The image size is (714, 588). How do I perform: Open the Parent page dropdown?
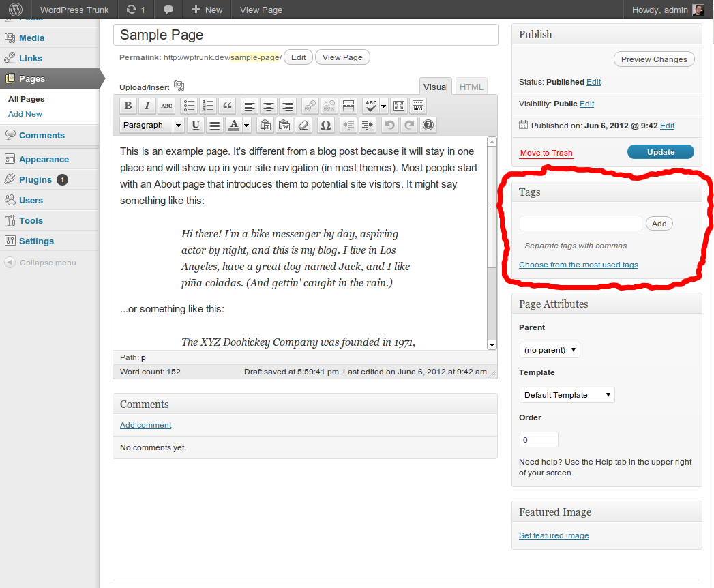pyautogui.click(x=549, y=350)
